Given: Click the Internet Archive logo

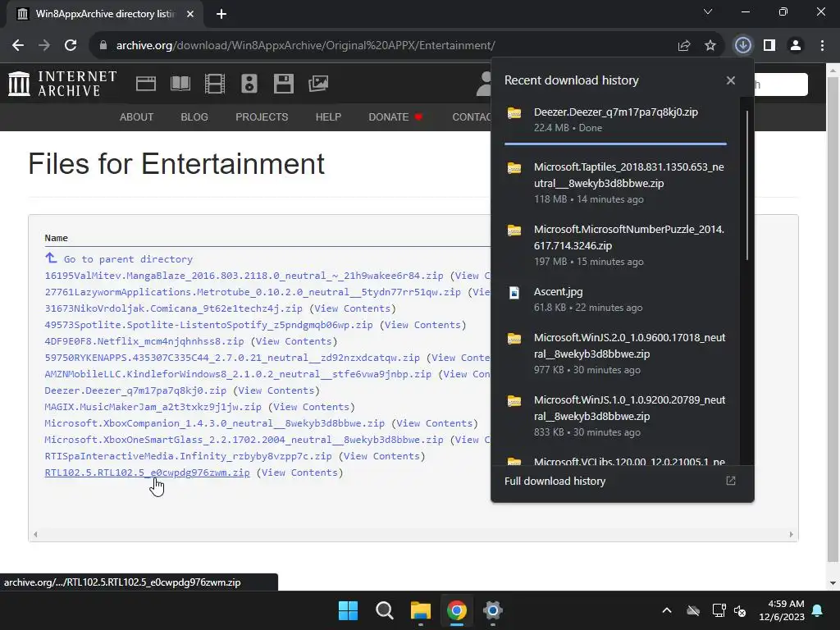Looking at the screenshot, I should click(62, 84).
